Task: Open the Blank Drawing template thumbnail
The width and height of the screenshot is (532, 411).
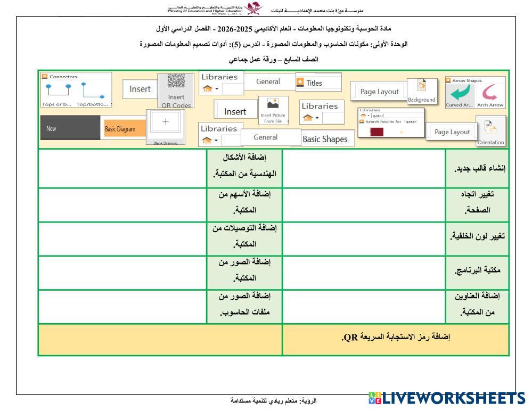Action: (x=165, y=126)
